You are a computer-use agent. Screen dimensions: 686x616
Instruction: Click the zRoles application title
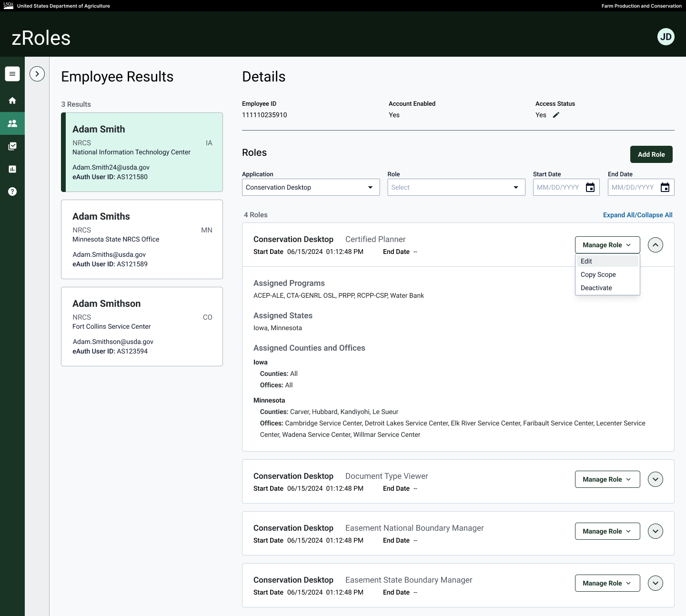click(41, 38)
